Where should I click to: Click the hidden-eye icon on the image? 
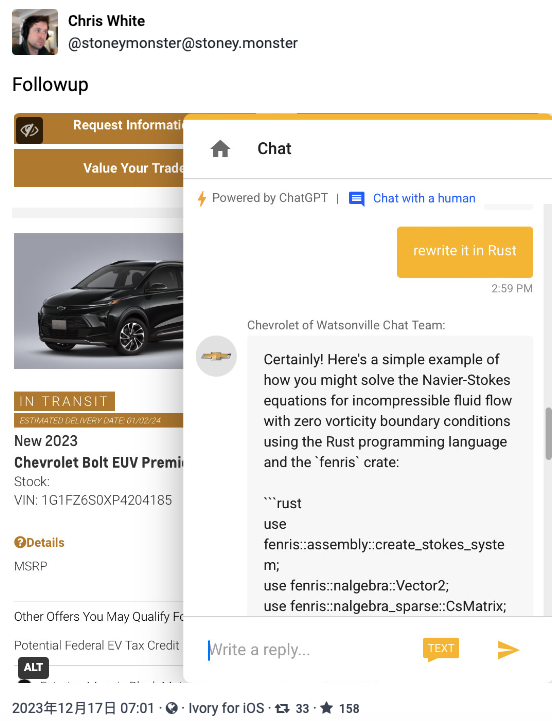tap(29, 130)
